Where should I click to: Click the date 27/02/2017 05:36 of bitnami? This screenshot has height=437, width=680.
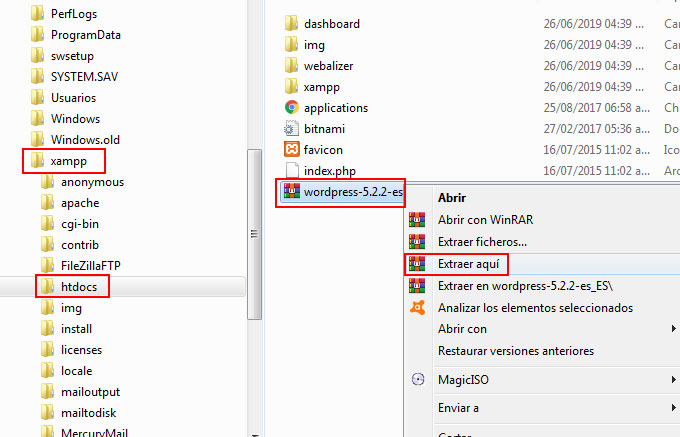596,129
